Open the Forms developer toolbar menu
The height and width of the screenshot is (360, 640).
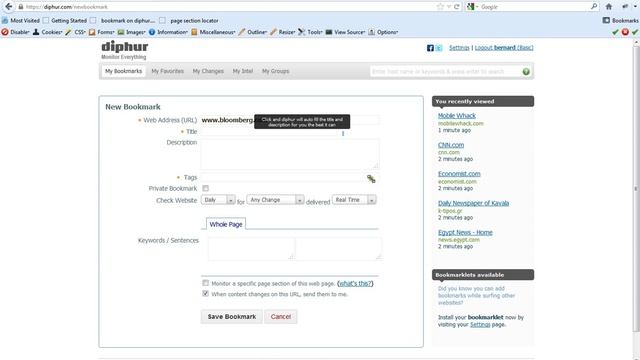point(102,32)
